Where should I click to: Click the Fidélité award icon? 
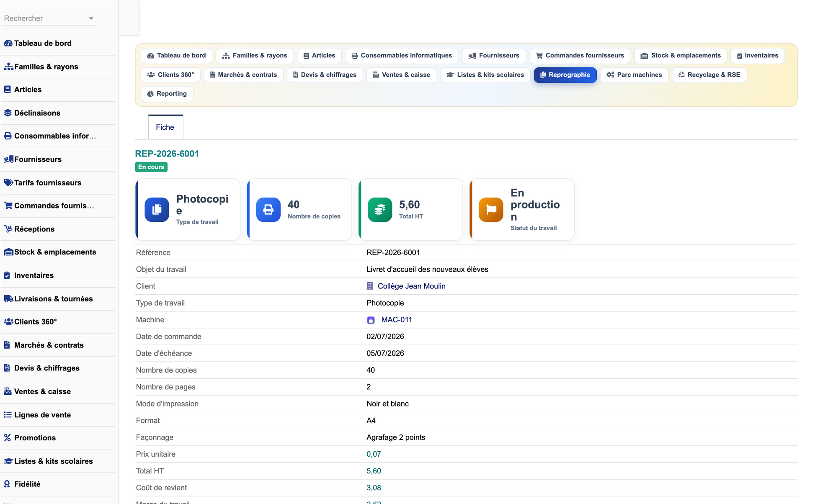click(x=7, y=484)
